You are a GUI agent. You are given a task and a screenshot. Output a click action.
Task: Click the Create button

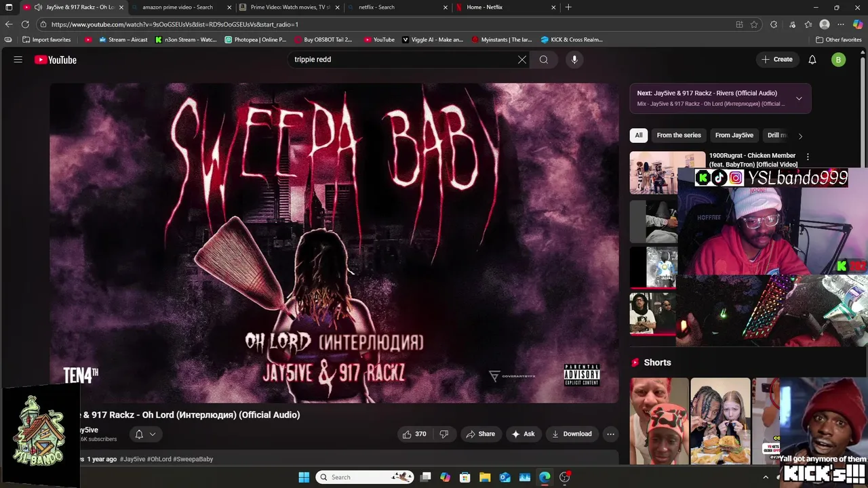777,60
